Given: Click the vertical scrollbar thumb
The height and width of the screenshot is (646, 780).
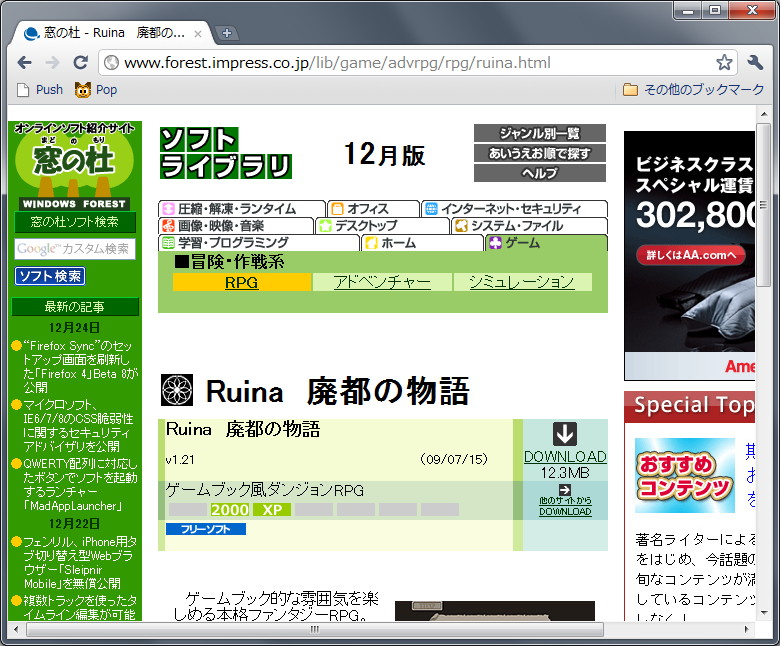Looking at the screenshot, I should [x=764, y=205].
